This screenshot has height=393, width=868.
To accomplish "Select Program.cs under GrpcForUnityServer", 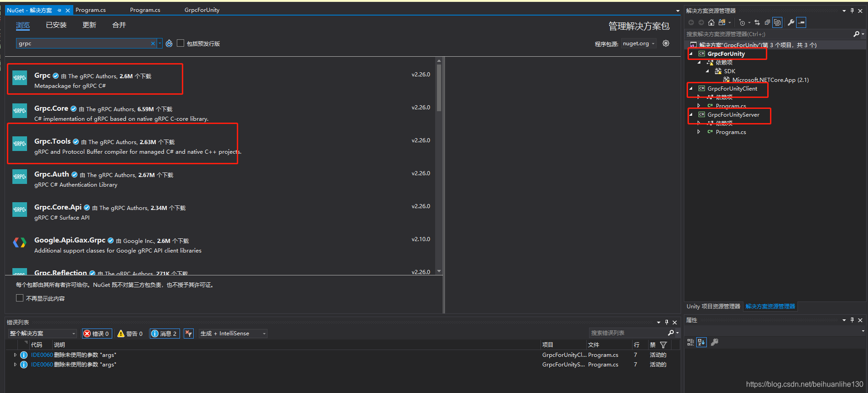I will [731, 132].
